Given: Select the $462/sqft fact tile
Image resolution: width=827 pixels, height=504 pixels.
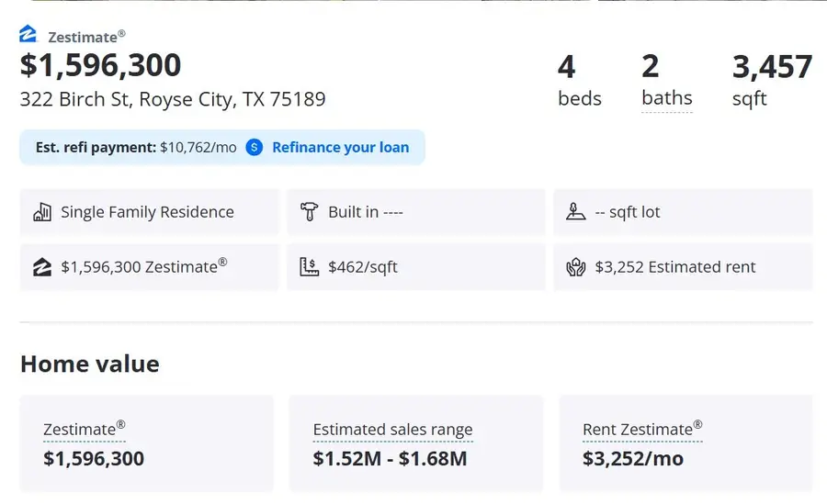Looking at the screenshot, I should (x=416, y=267).
